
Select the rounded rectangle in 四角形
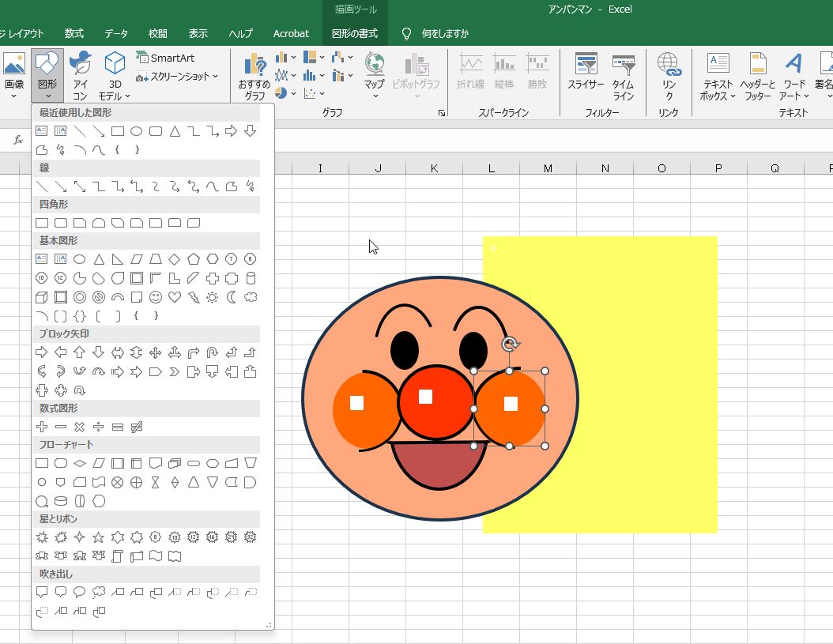point(61,223)
